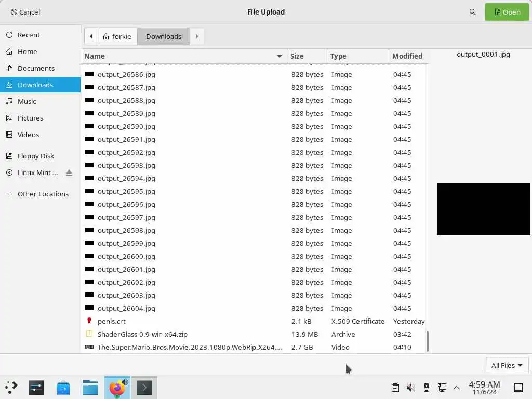The height and width of the screenshot is (399, 532).
Task: Open Videos in the sidebar
Action: click(41, 135)
